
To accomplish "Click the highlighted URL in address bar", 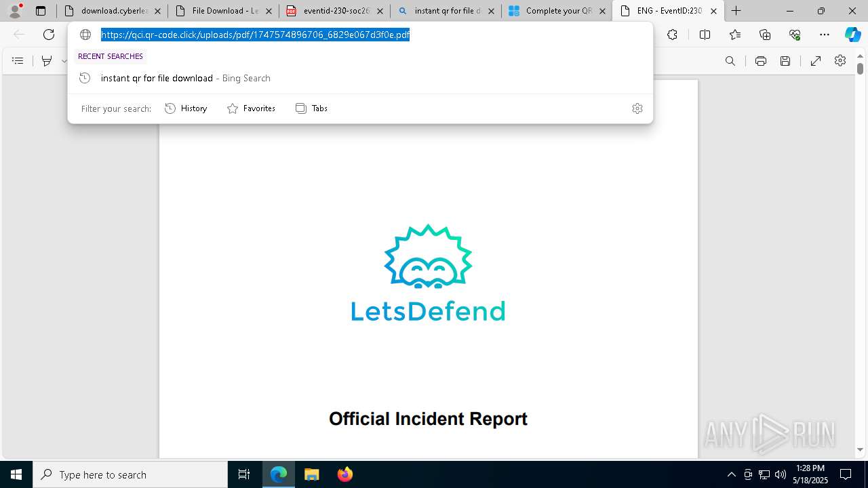I will [x=255, y=35].
